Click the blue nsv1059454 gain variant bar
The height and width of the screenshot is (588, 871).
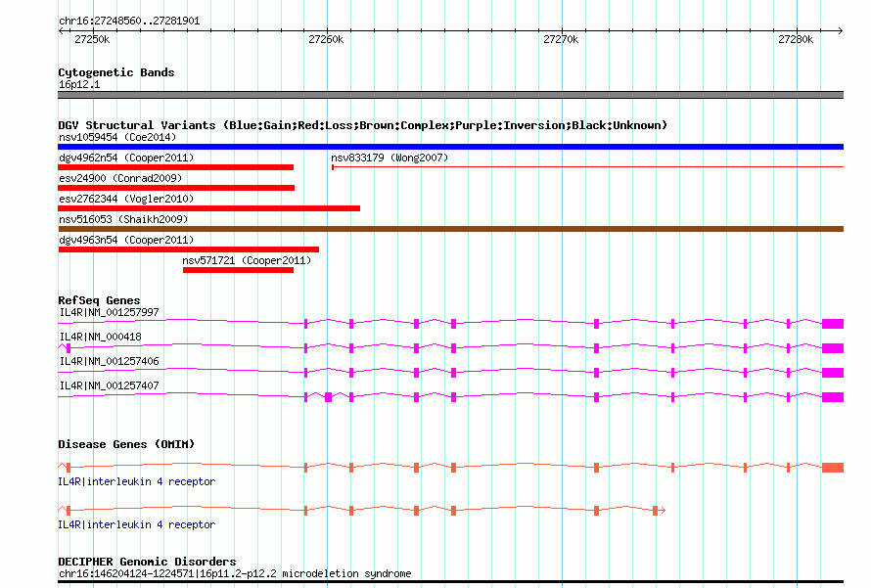[x=450, y=147]
